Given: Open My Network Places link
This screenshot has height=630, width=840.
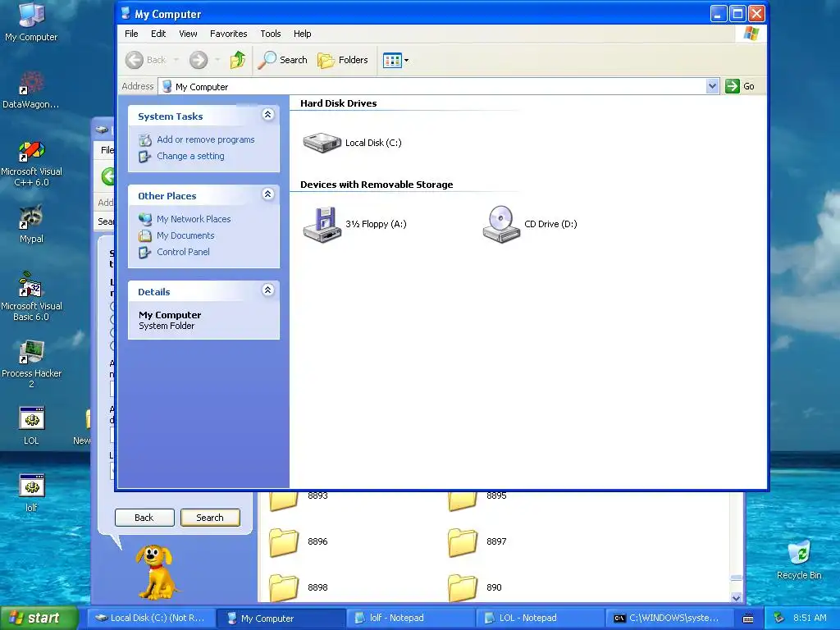Looking at the screenshot, I should pos(194,219).
